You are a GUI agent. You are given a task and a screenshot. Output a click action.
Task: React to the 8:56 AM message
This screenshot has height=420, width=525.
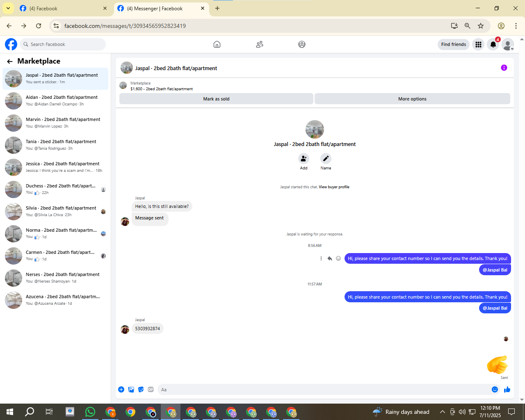point(338,258)
